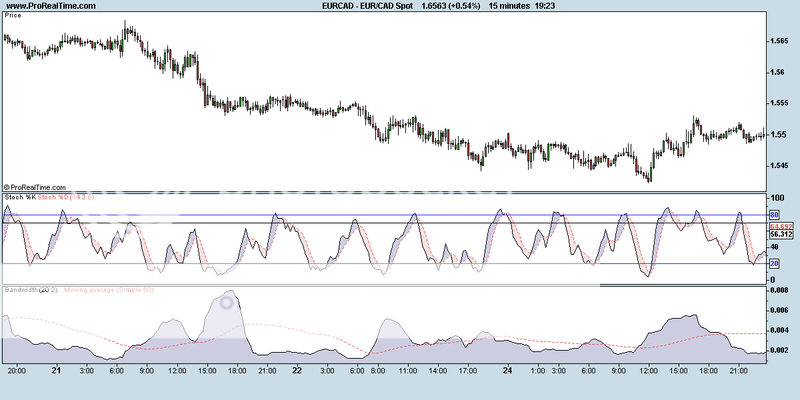Click the Price panel label
Viewport: 800px width, 400px height.
click(x=14, y=17)
